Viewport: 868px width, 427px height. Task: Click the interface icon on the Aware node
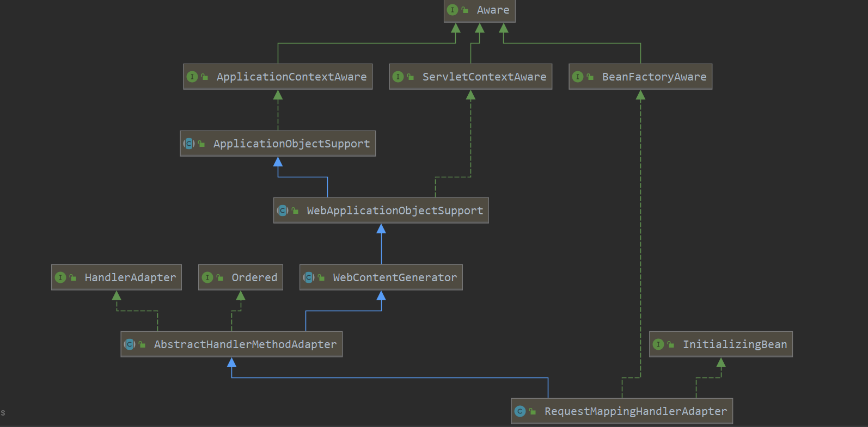[452, 10]
